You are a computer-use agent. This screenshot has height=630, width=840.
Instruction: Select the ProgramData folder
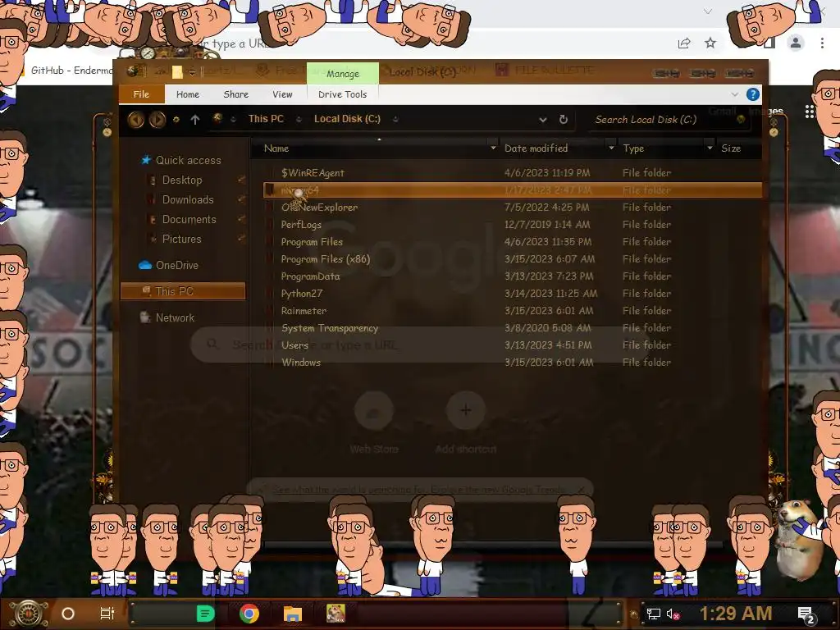pos(310,276)
